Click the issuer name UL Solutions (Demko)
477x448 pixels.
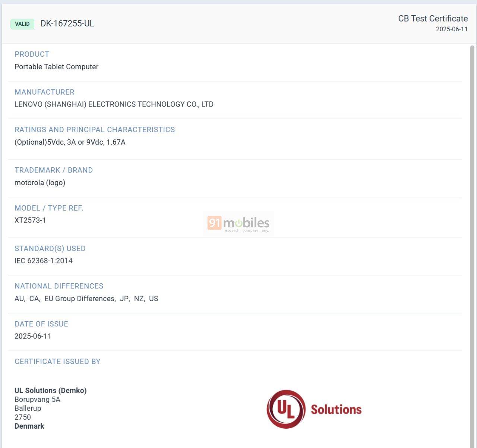pyautogui.click(x=51, y=391)
